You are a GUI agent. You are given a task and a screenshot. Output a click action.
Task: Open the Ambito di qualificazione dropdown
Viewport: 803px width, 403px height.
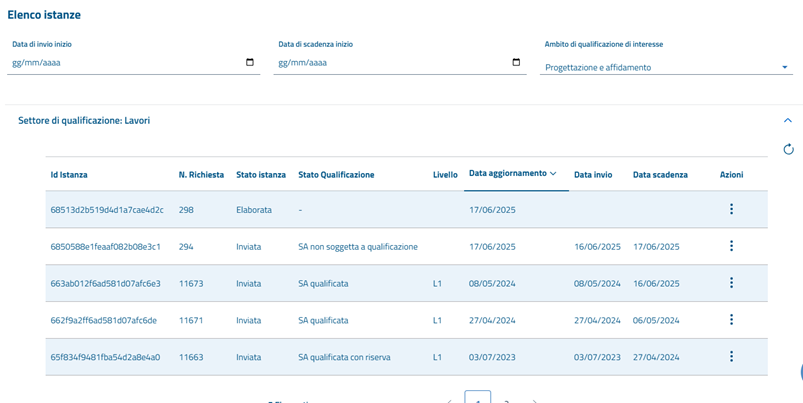(666, 68)
